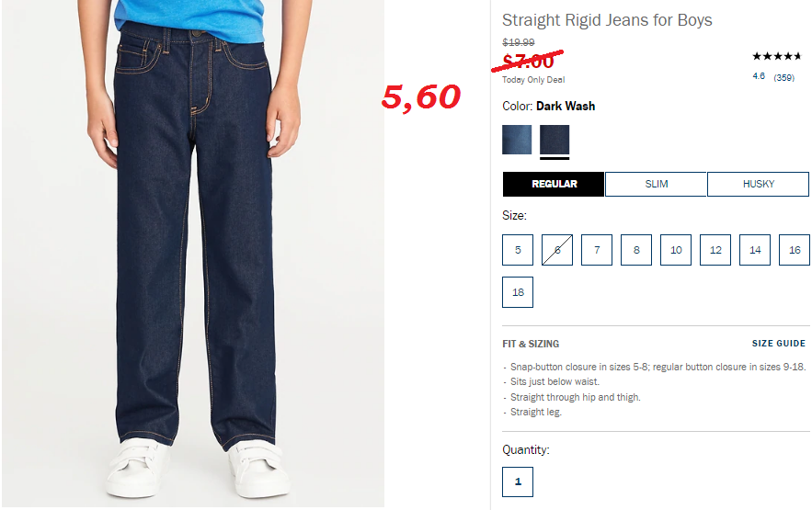Image resolution: width=812 pixels, height=510 pixels.
Task: Click the 4.6 rating score
Action: 759,76
